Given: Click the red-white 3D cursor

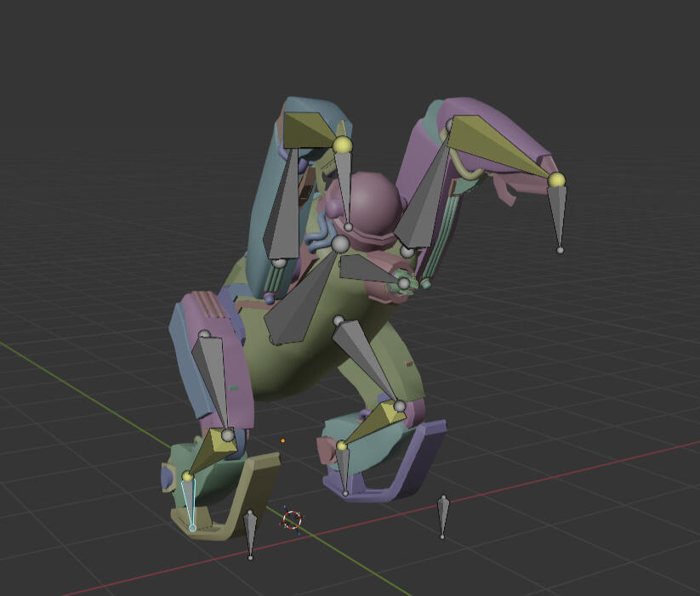Looking at the screenshot, I should tap(293, 519).
